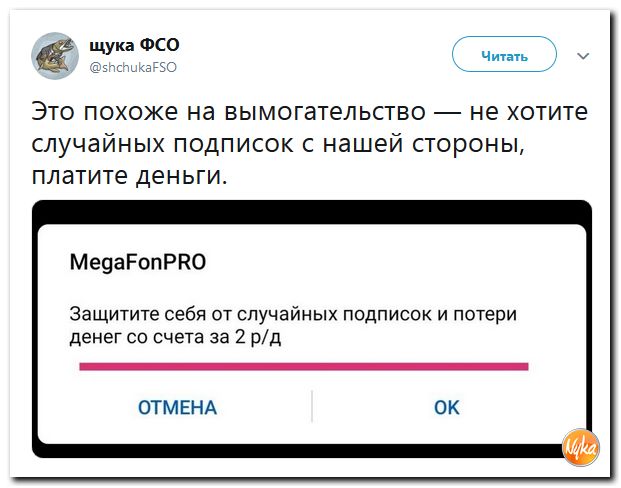The width and height of the screenshot is (621, 488).
Task: Click the black top edge of embedded screenshot
Action: 311,210
